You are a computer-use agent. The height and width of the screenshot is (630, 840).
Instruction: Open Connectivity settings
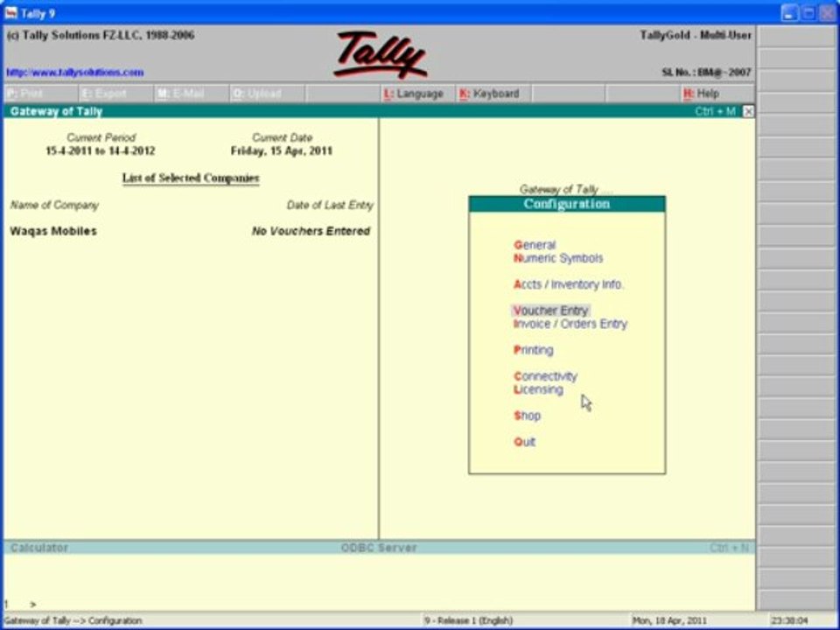click(545, 376)
